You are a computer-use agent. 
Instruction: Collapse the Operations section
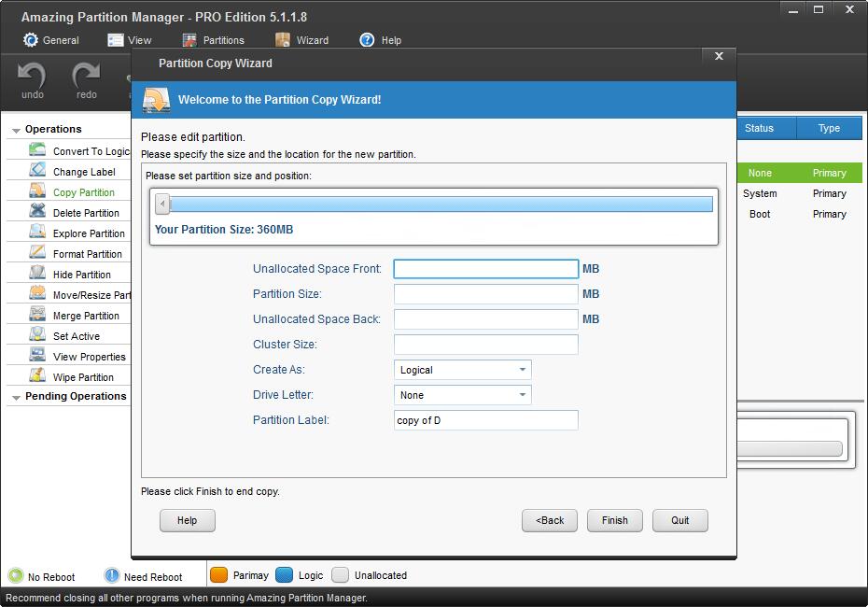tap(16, 131)
